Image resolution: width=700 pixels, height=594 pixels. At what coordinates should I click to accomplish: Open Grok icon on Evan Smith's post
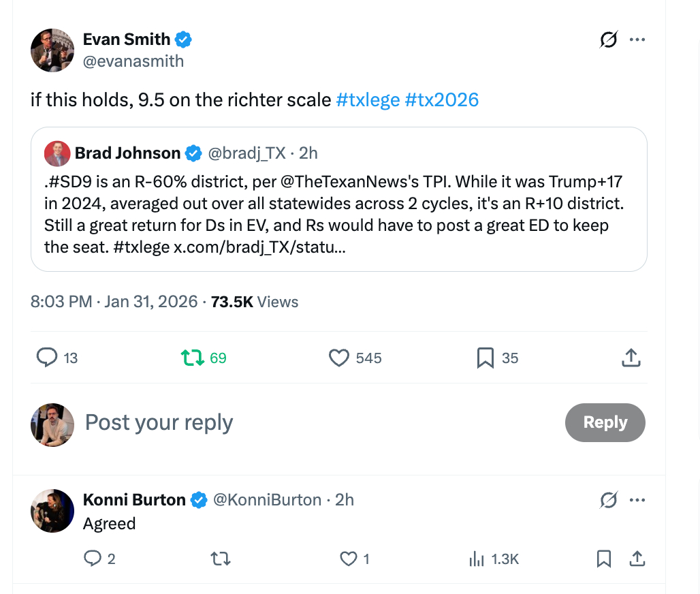click(x=608, y=41)
